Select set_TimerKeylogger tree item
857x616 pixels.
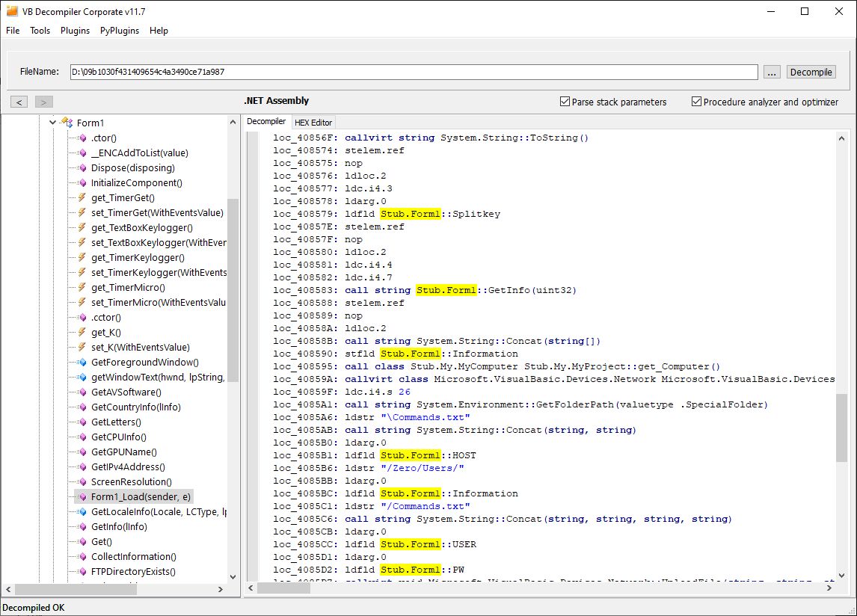pyautogui.click(x=159, y=272)
